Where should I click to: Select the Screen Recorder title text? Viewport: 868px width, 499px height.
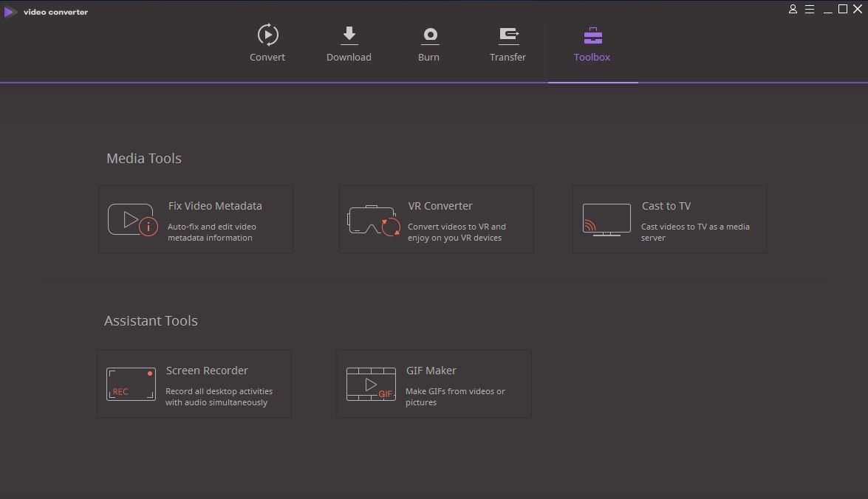click(x=207, y=371)
